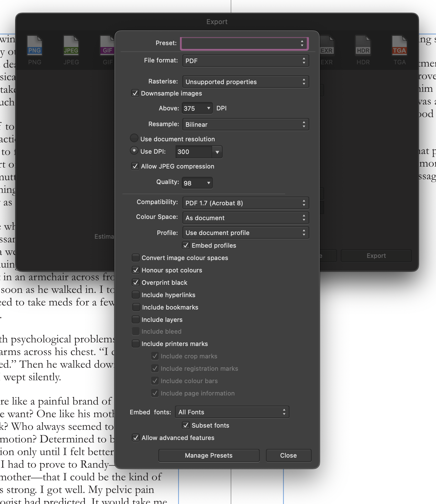436x504 pixels.
Task: Select the GIF export format icon
Action: tap(107, 46)
